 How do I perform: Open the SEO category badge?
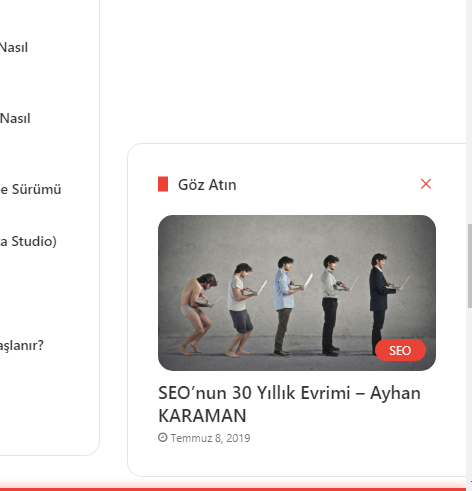click(400, 350)
